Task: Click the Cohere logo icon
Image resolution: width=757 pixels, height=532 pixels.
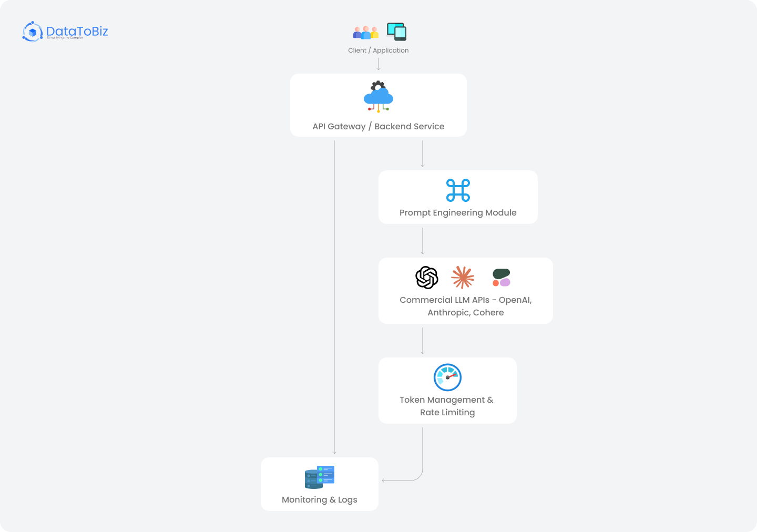Action: [500, 278]
